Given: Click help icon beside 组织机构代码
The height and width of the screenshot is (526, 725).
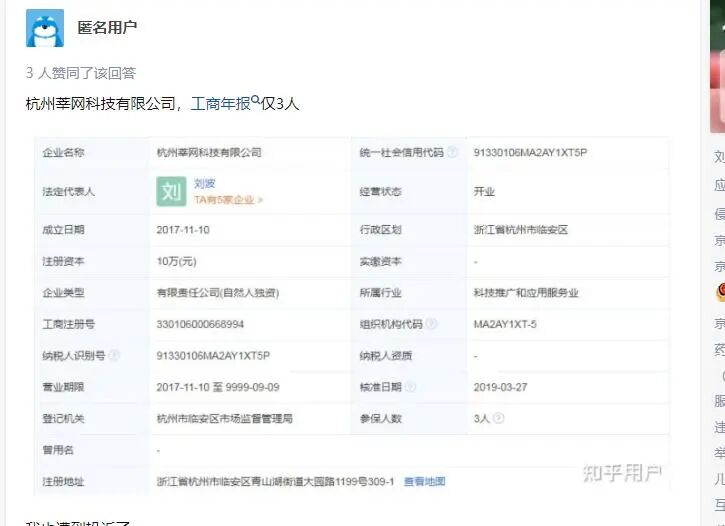Looking at the screenshot, I should [431, 324].
